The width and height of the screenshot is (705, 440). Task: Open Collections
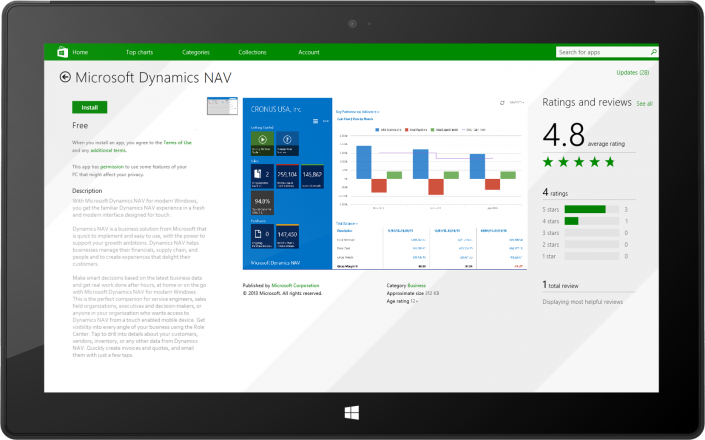point(252,52)
